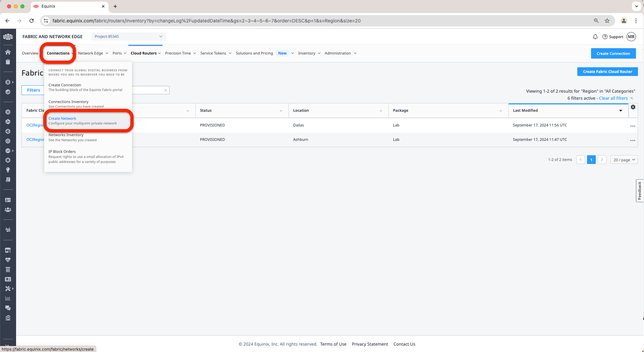Click Clear all filters link
644x352 pixels.
tap(613, 98)
